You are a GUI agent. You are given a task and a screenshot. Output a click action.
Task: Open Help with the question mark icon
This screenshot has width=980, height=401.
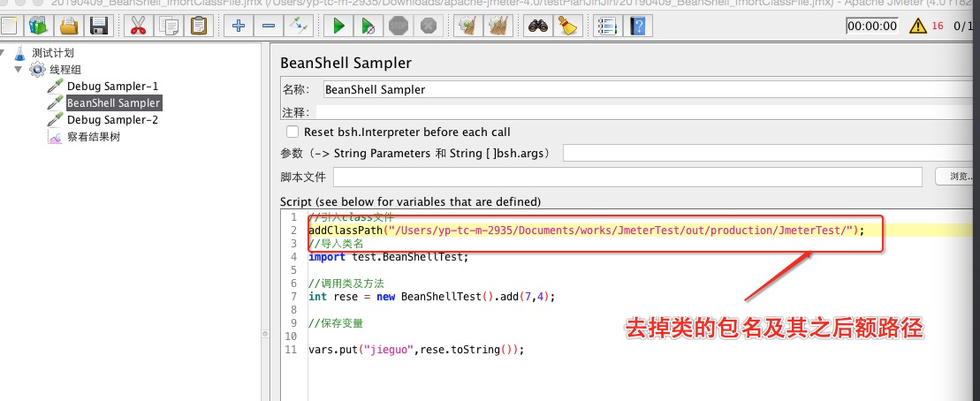[x=637, y=26]
